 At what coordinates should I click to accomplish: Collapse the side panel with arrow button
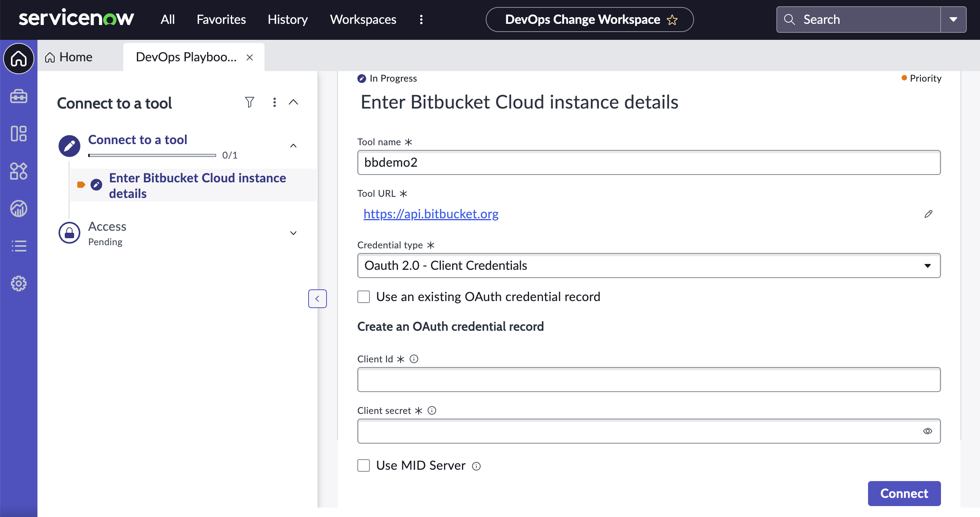pyautogui.click(x=318, y=299)
